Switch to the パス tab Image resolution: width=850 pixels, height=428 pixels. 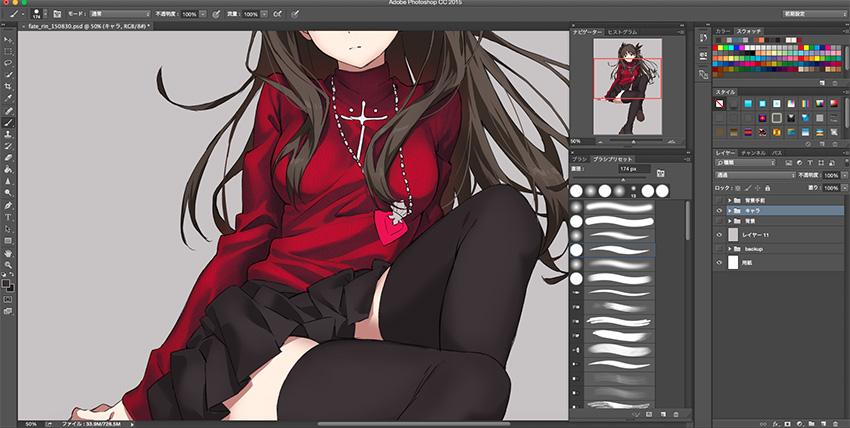click(x=777, y=153)
